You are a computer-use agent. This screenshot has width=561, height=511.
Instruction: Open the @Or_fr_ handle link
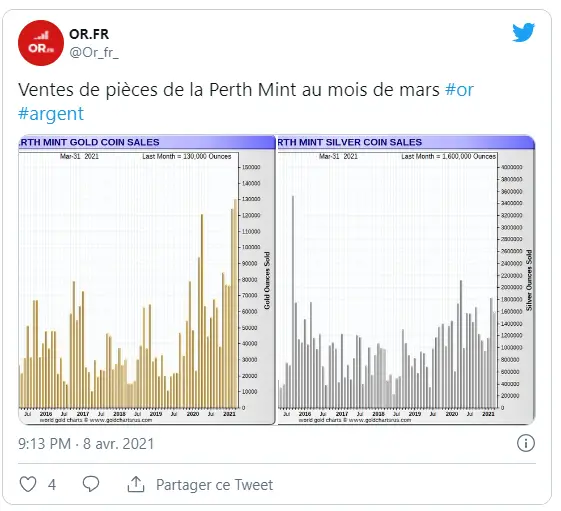tap(94, 53)
